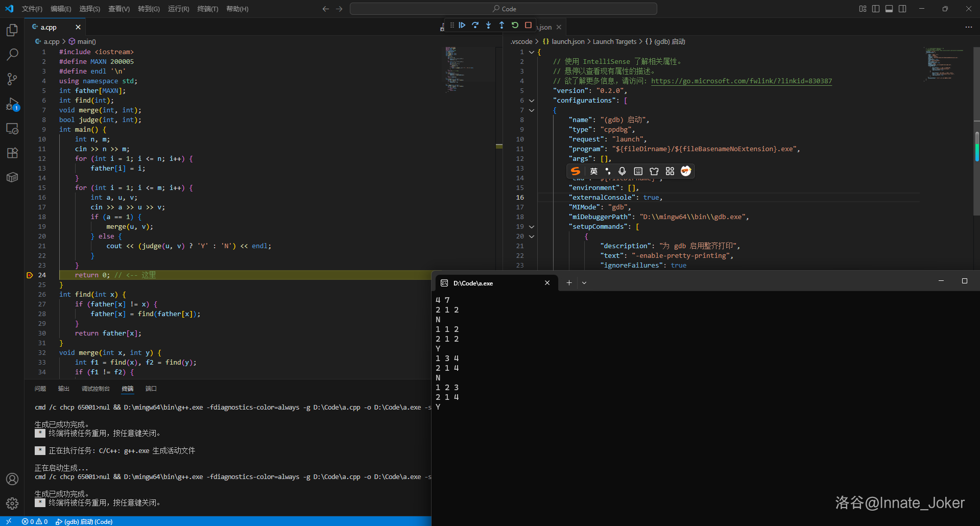Viewport: 980px width, 526px height.
Task: Click the (gdb) 启动 status bar item
Action: coord(84,521)
